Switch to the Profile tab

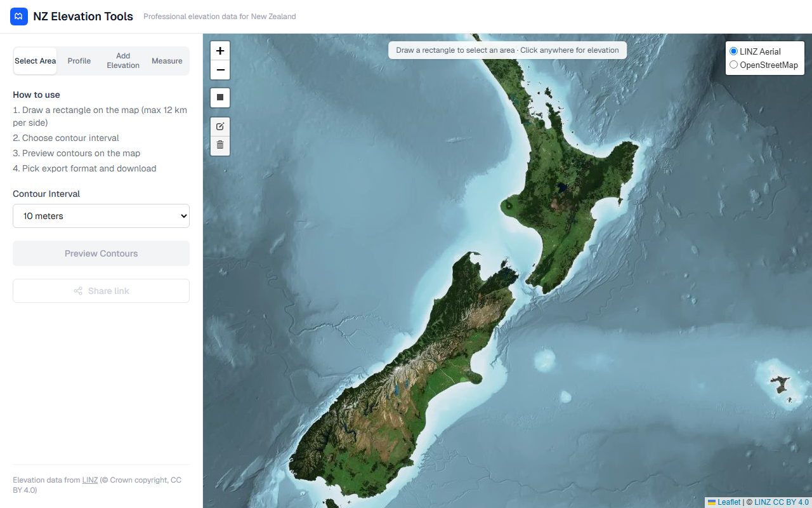[79, 61]
